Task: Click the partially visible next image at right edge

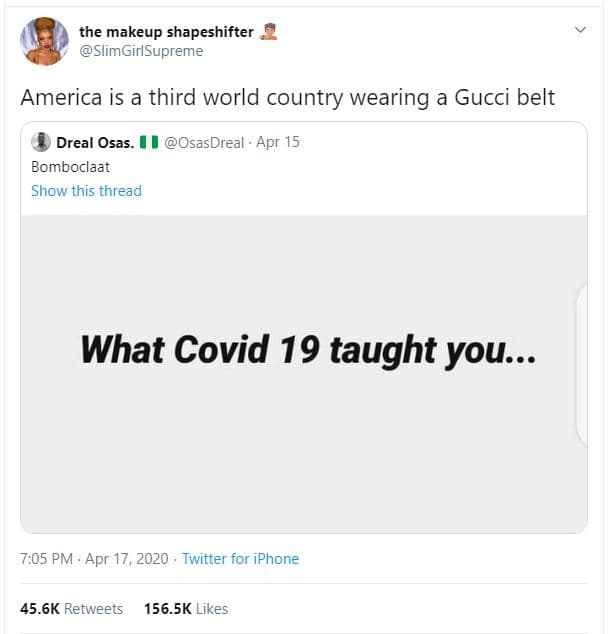Action: pos(582,365)
